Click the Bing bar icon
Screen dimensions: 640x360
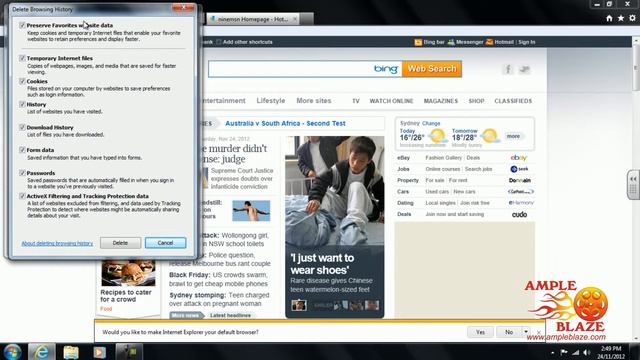click(418, 42)
